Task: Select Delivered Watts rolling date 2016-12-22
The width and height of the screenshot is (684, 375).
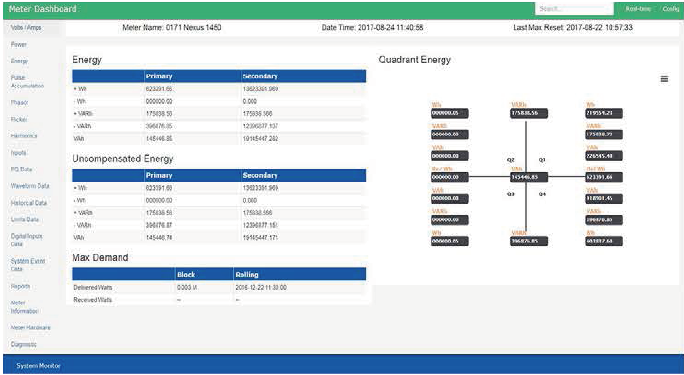Action: (261, 288)
